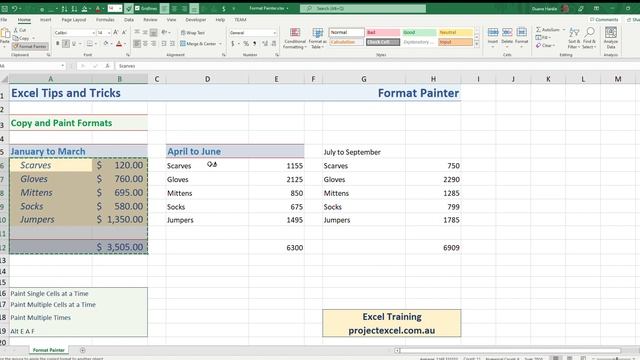Apply the Neutral cell style

click(456, 32)
